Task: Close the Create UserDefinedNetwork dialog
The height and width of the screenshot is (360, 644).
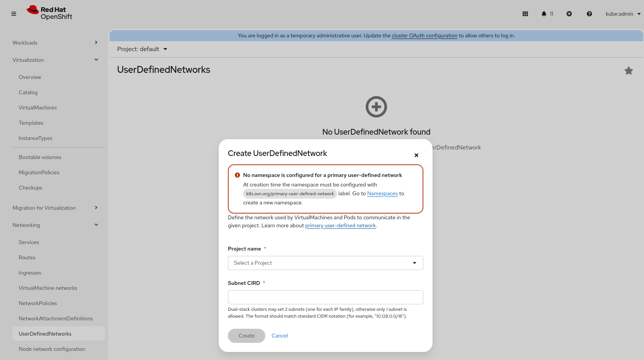Action: pos(416,155)
